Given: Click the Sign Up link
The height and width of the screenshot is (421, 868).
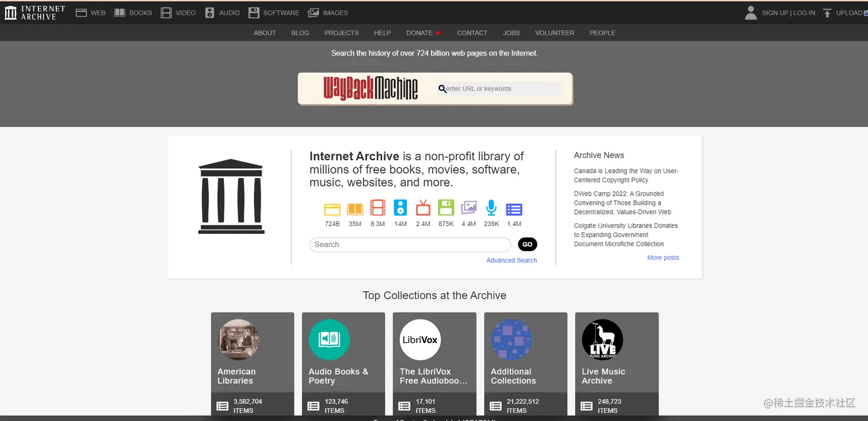Looking at the screenshot, I should tap(774, 13).
